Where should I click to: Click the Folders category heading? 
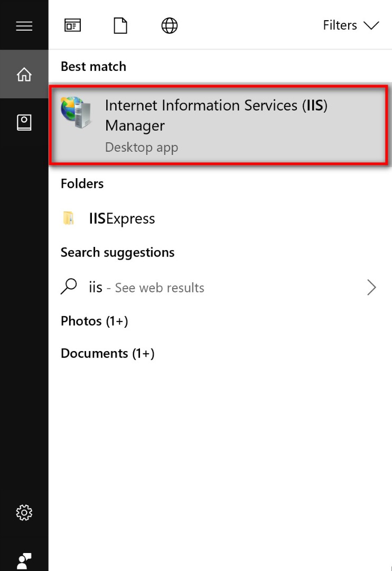82,183
